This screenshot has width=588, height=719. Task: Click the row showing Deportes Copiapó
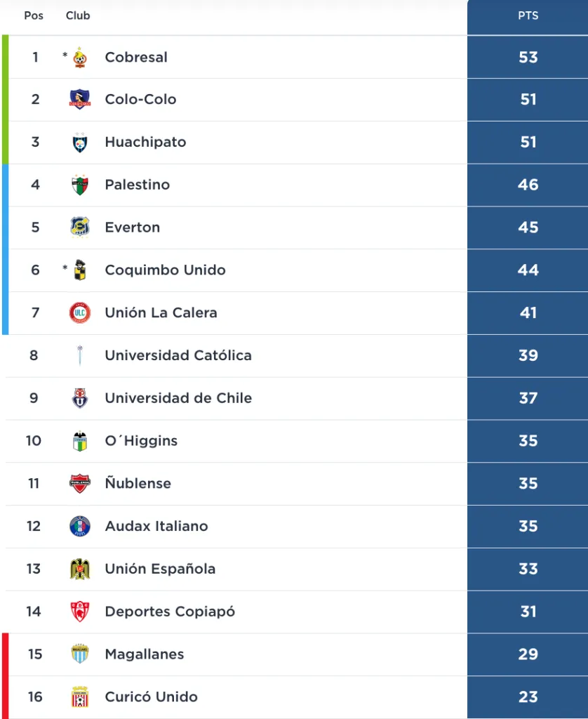211,612
